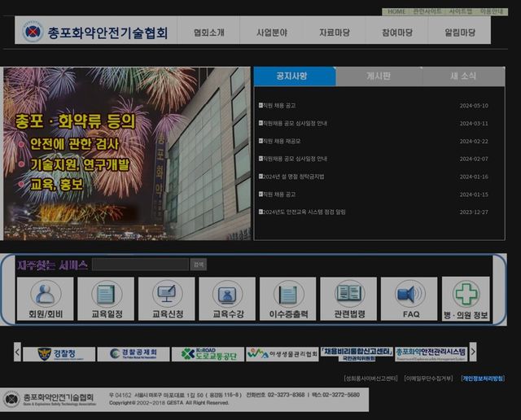The height and width of the screenshot is (420, 521).
Task: Click the 개인정보처리방침 footer link
Action: click(482, 378)
